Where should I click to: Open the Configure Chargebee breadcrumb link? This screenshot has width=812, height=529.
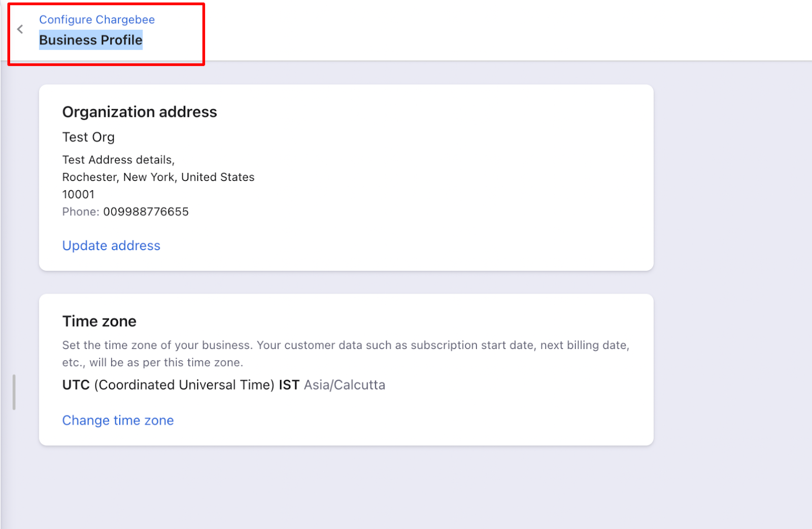[x=97, y=20]
